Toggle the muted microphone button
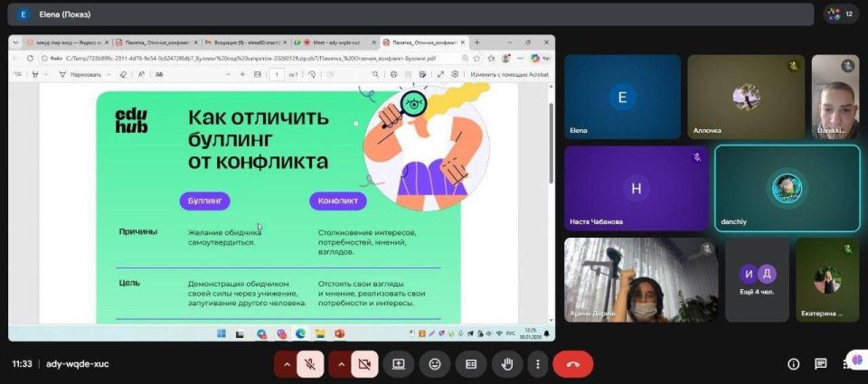Viewport: 868px width, 384px height. [x=310, y=364]
